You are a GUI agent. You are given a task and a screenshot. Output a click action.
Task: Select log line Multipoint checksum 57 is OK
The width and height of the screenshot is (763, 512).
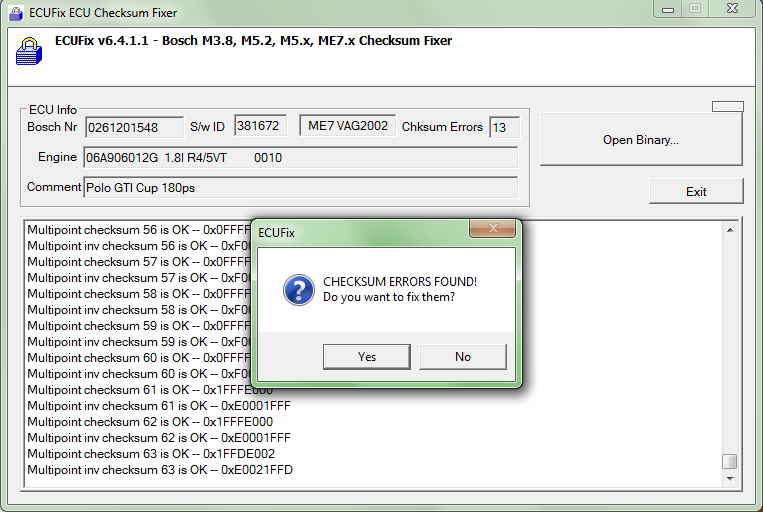[139, 262]
